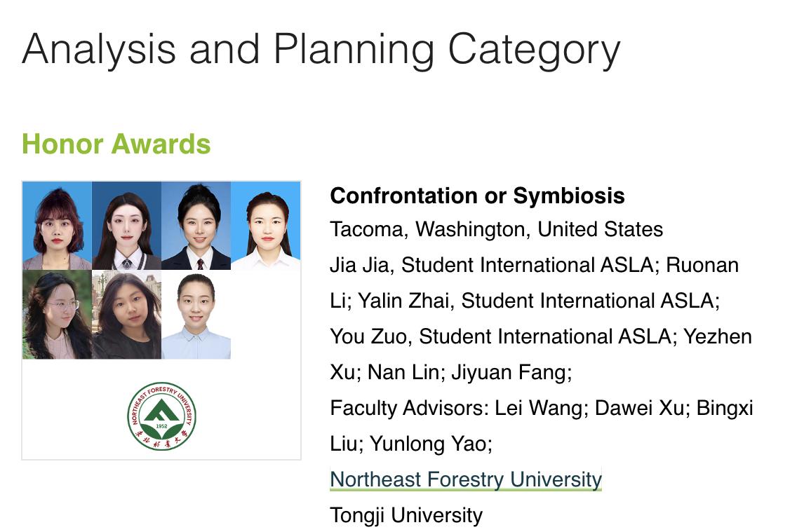804x532 pixels.
Task: Click the Tacoma, Washington, United States line
Action: pos(496,229)
